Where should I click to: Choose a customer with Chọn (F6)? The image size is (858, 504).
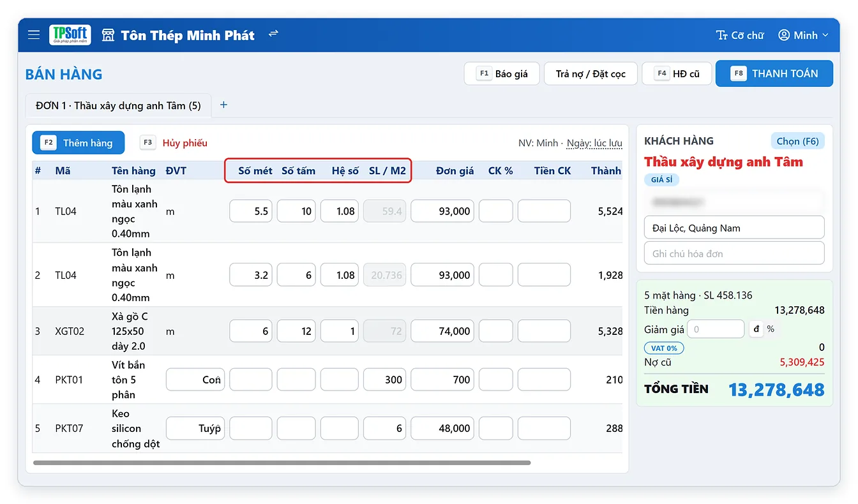(797, 141)
